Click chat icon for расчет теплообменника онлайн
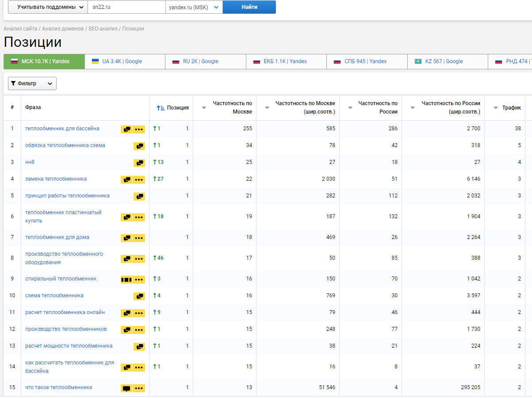 click(x=127, y=313)
